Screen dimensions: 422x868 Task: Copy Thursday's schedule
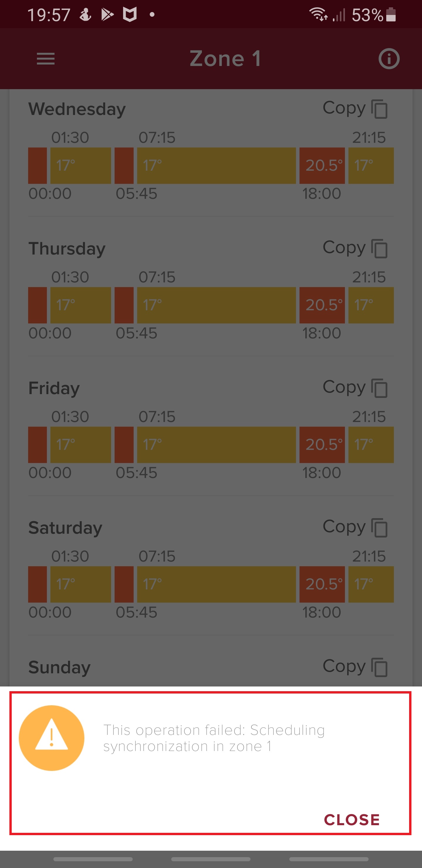[355, 248]
